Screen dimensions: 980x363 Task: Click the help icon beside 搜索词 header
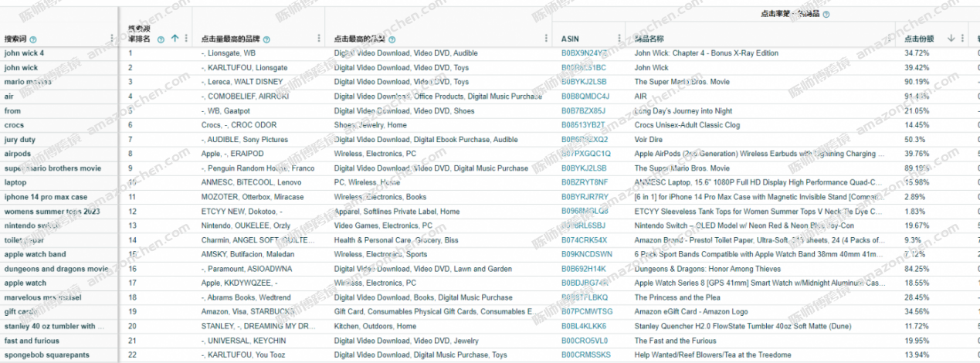coord(33,39)
